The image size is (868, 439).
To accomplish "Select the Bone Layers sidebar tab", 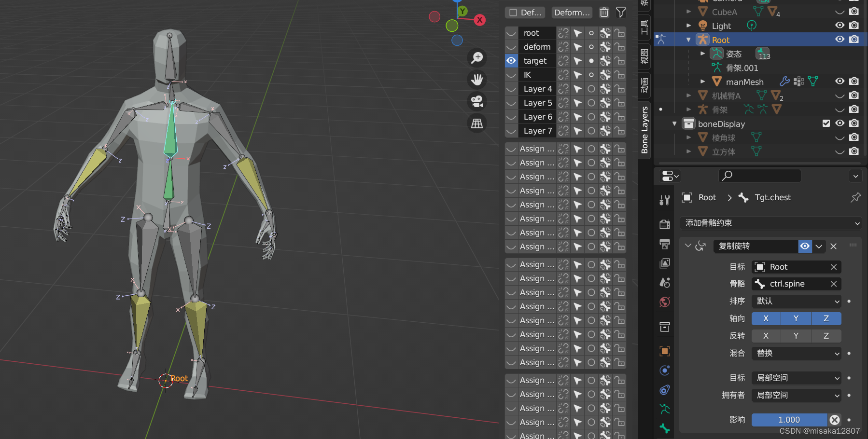I will tap(644, 130).
